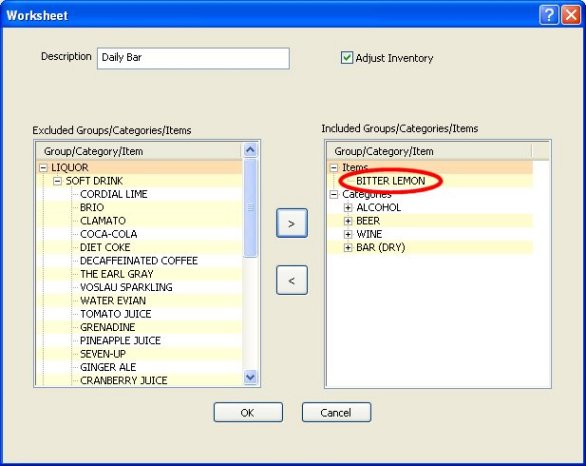
Task: Select COCA-COLA in the Excluded list
Action: [x=108, y=234]
